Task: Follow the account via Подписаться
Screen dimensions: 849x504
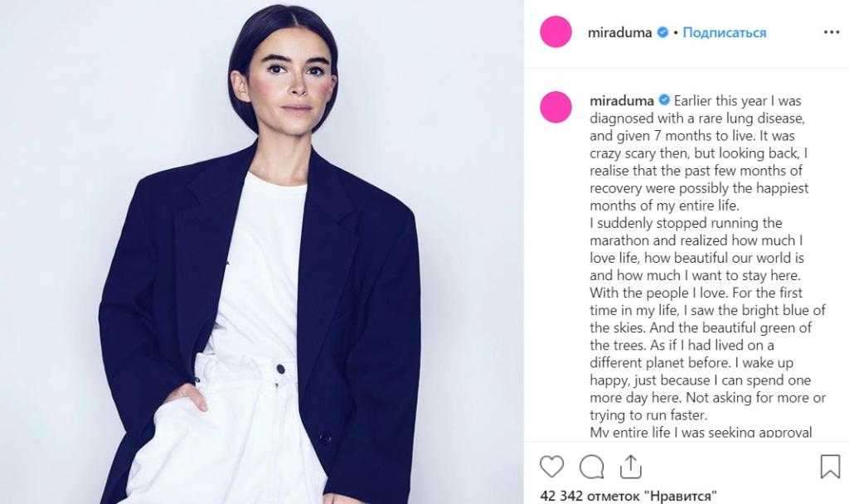Action: 725,32
